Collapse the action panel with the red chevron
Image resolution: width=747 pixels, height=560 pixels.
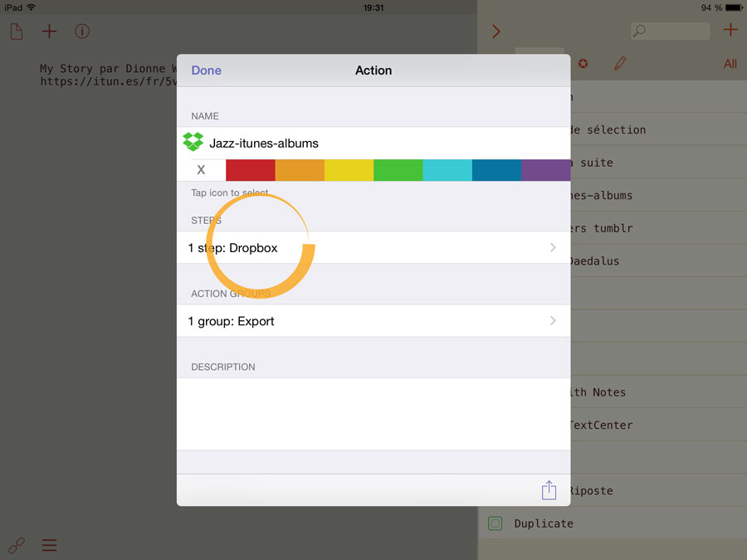pos(496,32)
